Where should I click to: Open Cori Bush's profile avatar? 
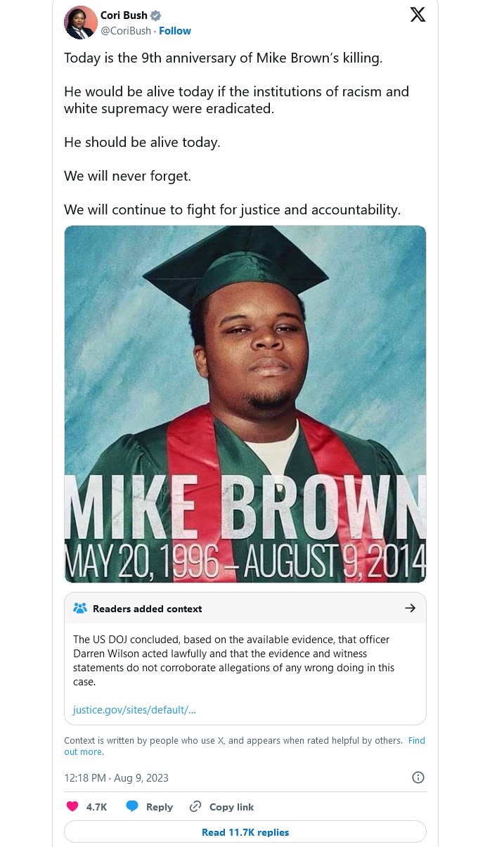click(x=81, y=22)
